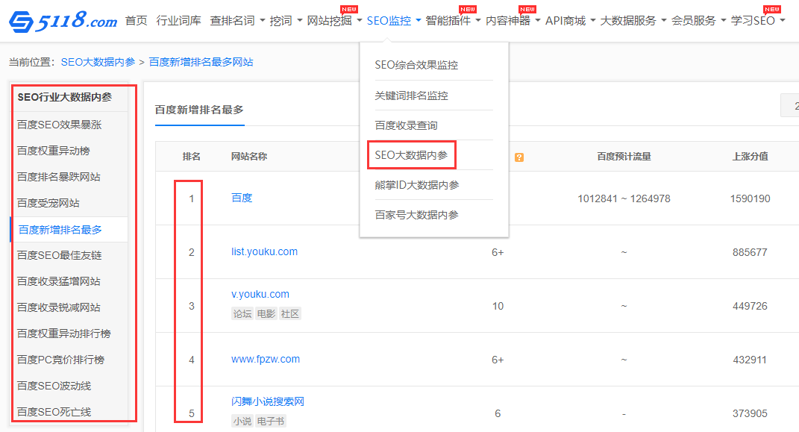Choose 熊掌ID大数据内参 from the dropdown
This screenshot has height=432, width=799.
tap(417, 185)
